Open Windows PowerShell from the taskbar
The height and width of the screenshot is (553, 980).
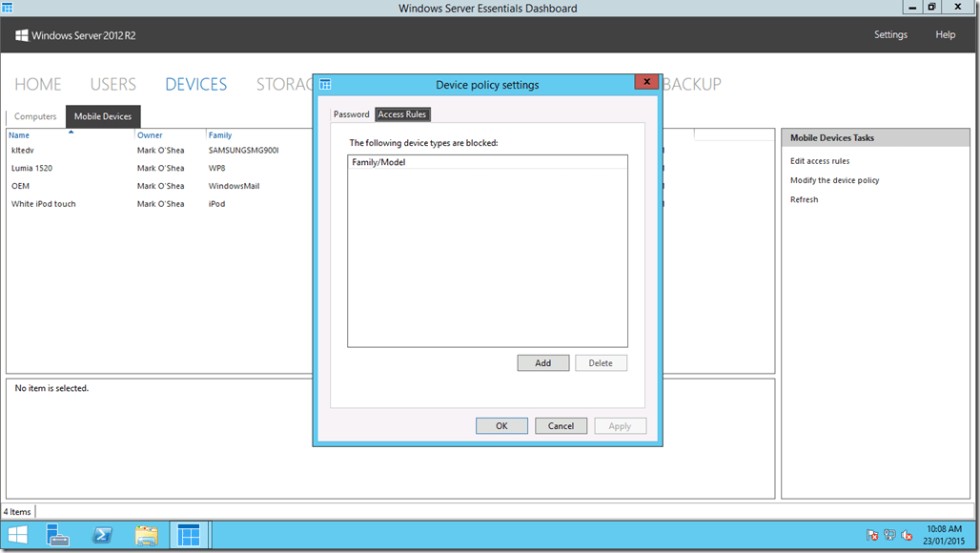pos(102,535)
